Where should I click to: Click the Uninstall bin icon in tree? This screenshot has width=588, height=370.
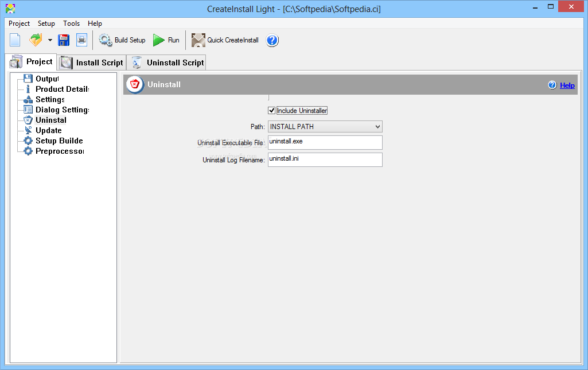tap(28, 120)
